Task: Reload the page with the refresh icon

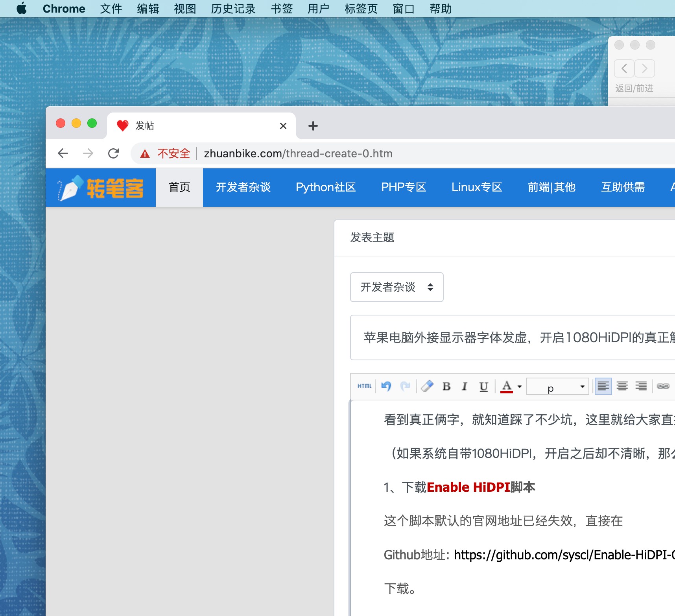Action: (114, 153)
